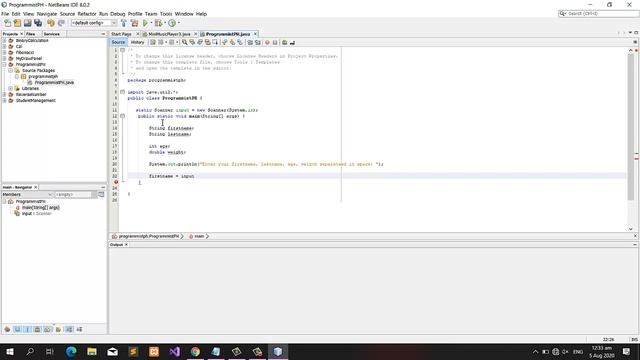Image resolution: width=640 pixels, height=360 pixels.
Task: Click the Build Project hammer icon
Action: pos(124,23)
